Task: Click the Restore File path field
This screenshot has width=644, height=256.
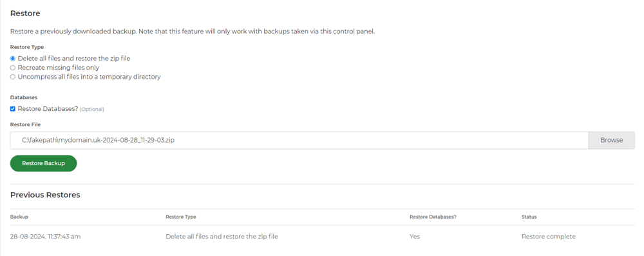Action: [x=299, y=141]
